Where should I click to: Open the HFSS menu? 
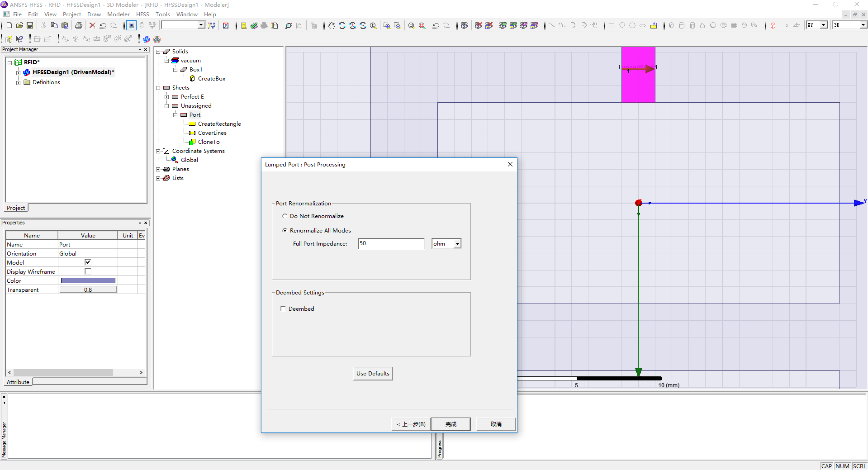tap(142, 14)
